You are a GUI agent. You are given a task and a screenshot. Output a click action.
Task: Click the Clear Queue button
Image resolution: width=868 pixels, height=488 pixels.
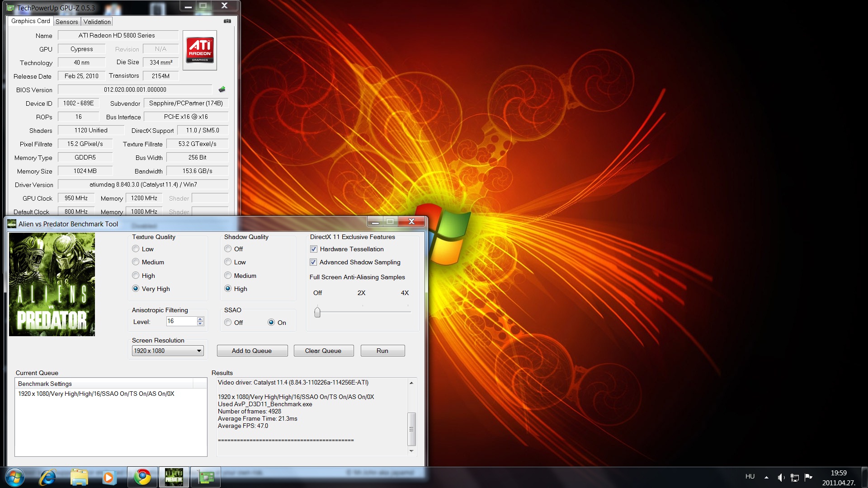point(323,351)
